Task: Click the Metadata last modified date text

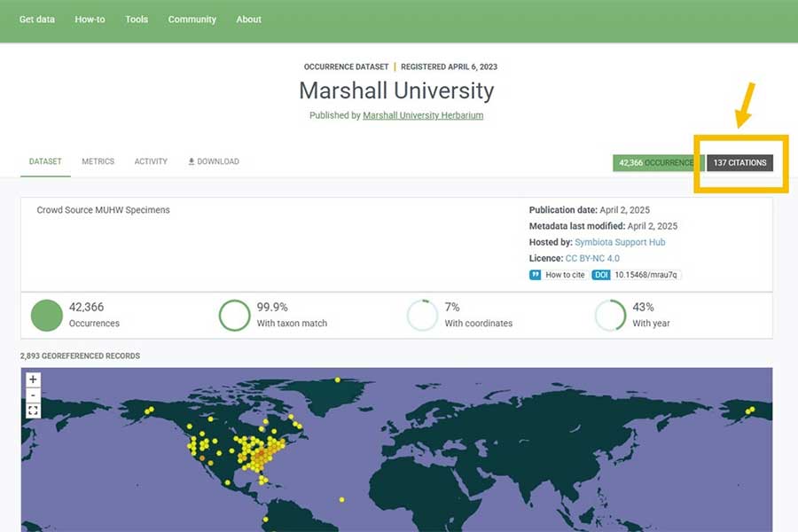Action: click(x=603, y=226)
